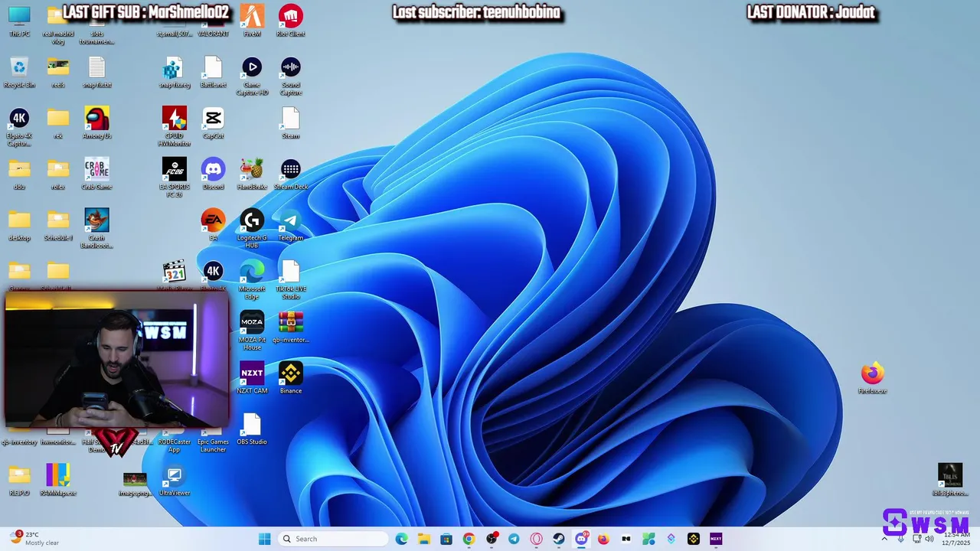This screenshot has height=551, width=980.
Task: Select the Binance desktop shortcut
Action: (291, 378)
